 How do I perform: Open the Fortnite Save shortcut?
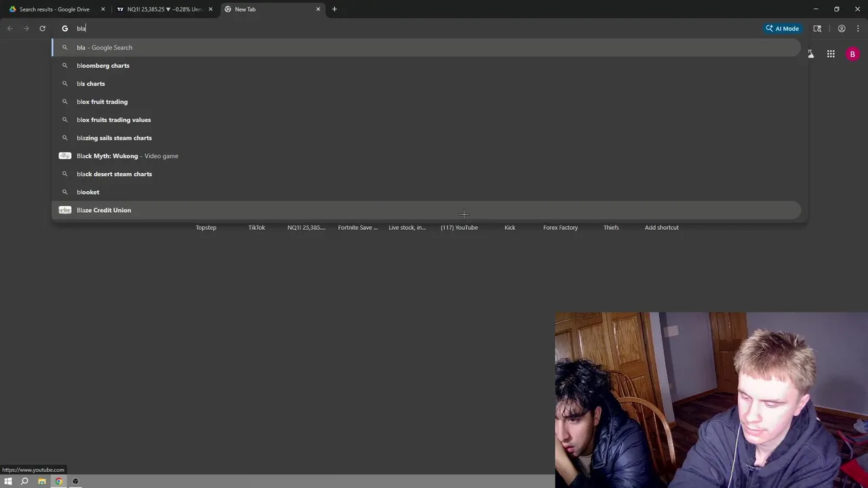358,227
